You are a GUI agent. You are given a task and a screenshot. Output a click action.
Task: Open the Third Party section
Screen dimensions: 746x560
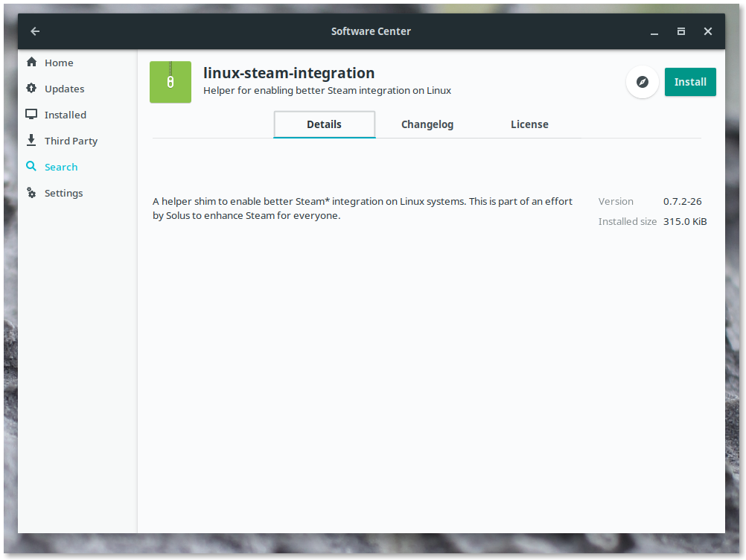point(77,141)
